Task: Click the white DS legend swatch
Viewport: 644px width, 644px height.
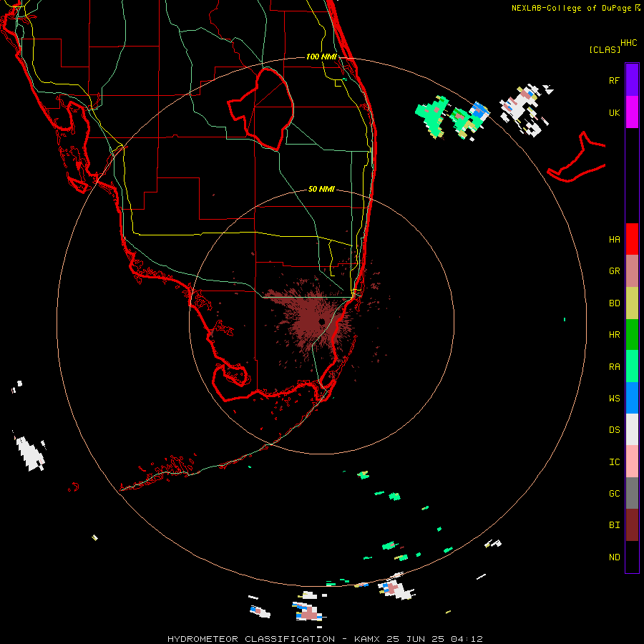Action: [632, 429]
